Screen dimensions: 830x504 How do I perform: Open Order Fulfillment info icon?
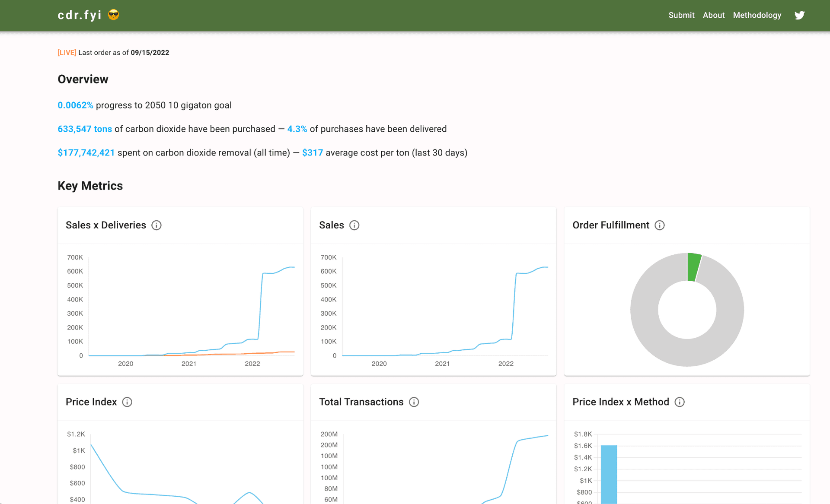pyautogui.click(x=660, y=225)
